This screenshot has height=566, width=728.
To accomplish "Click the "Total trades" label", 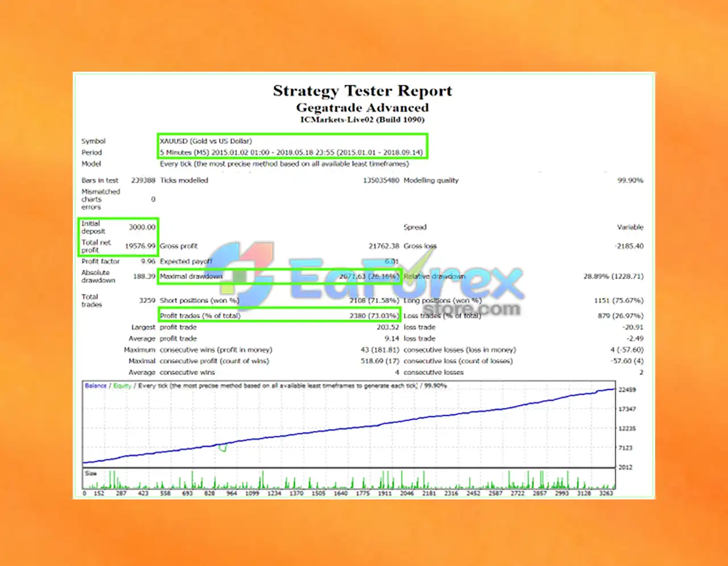I will pos(92,301).
